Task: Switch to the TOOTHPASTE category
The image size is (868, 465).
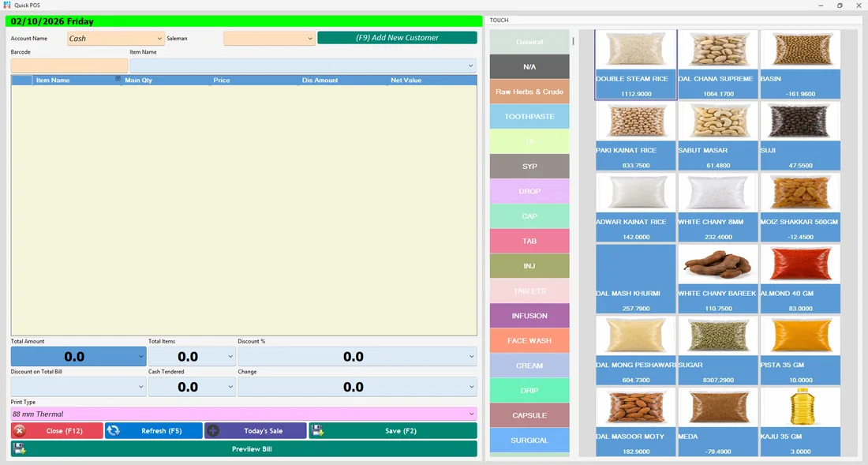Action: 529,117
